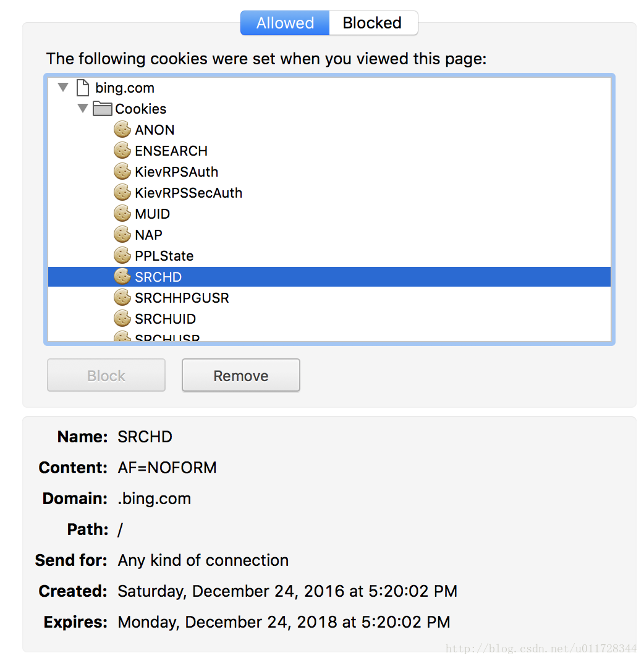The width and height of the screenshot is (644, 661).
Task: Click the NAP cookie icon
Action: click(122, 234)
